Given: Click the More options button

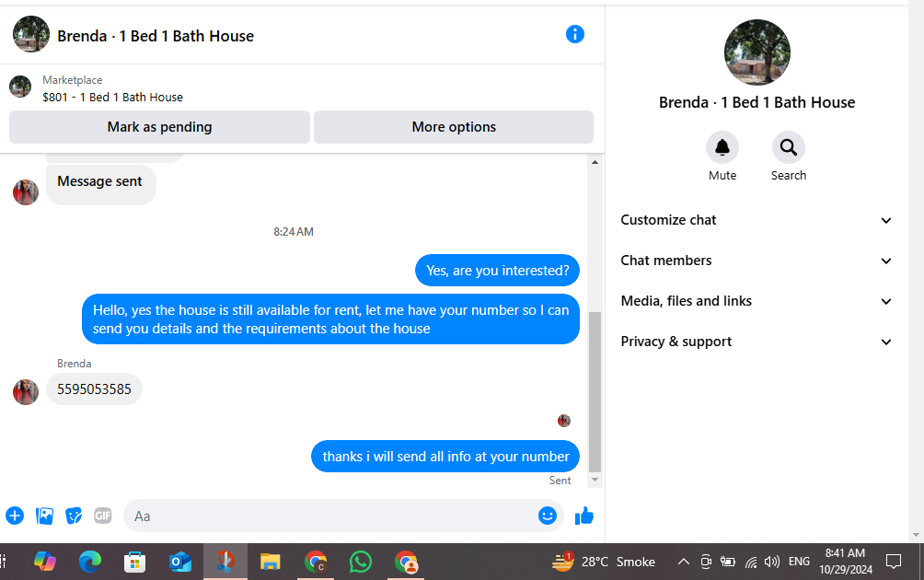Looking at the screenshot, I should coord(453,127).
